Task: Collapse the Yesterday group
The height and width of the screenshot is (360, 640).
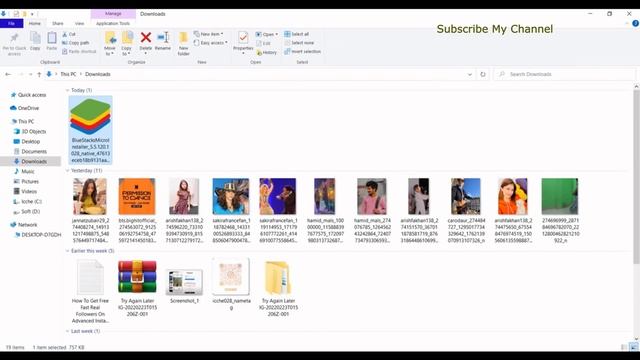Action: tap(68, 171)
